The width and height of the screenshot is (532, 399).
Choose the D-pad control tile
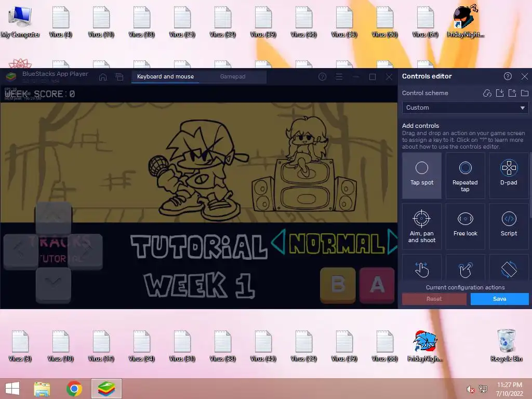(509, 176)
